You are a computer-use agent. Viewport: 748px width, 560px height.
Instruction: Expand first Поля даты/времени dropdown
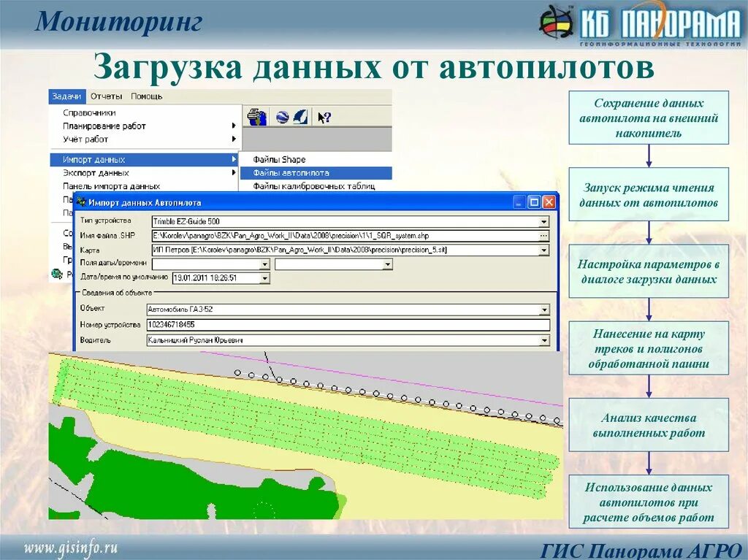pos(264,264)
